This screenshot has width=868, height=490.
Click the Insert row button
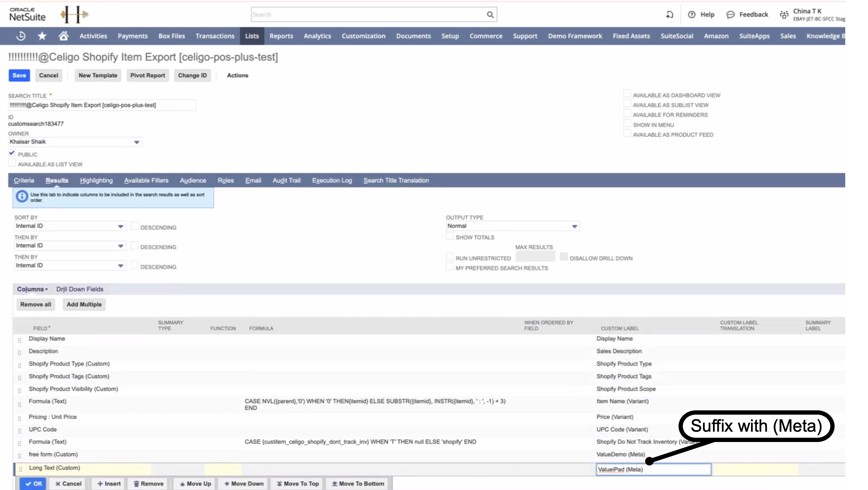[x=109, y=484]
